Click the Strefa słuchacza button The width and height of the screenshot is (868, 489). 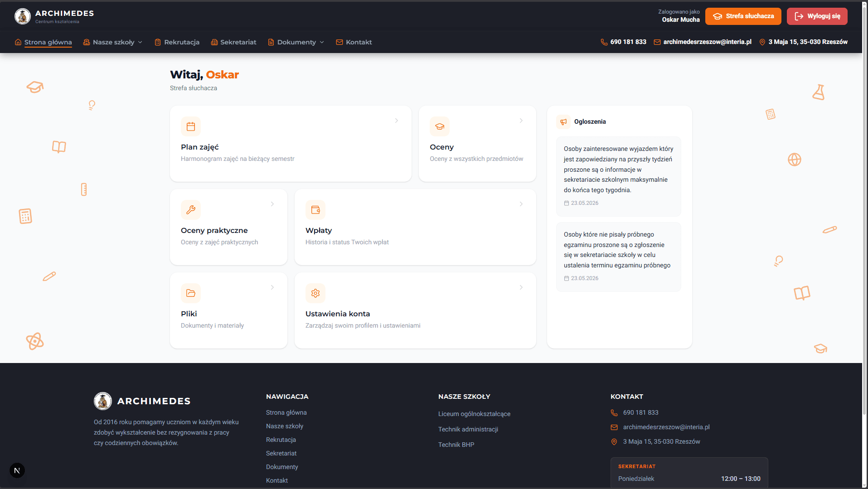tap(743, 16)
